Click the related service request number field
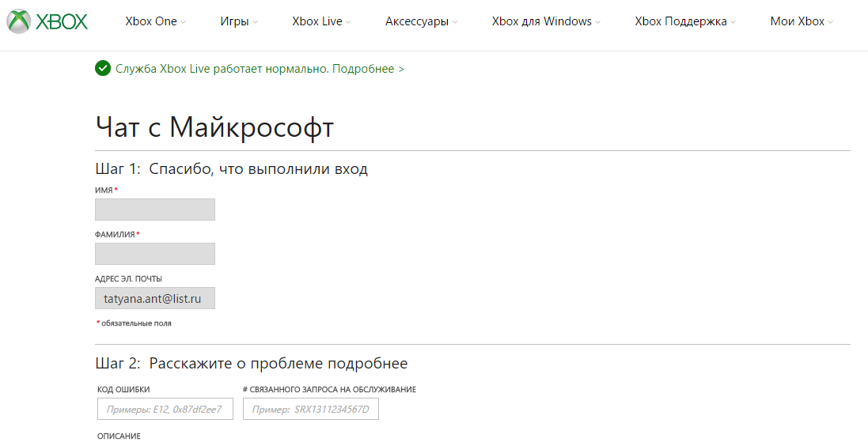 pos(310,409)
